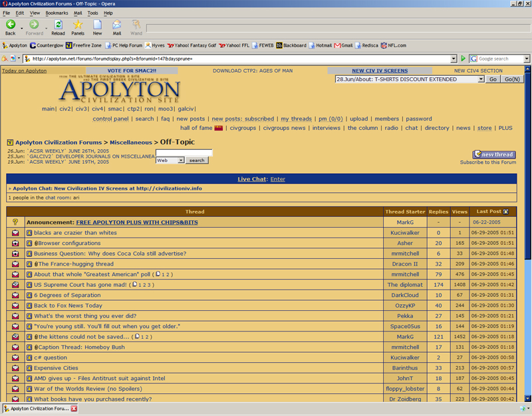
Task: Click the Announcement lightbulb icon
Action: click(x=15, y=222)
